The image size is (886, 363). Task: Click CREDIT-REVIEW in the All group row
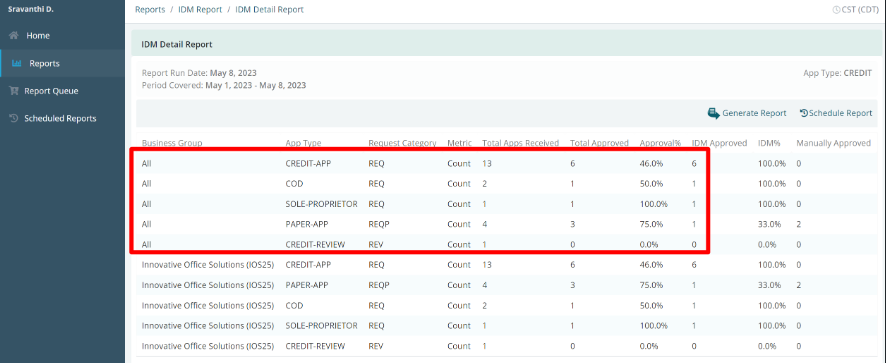coord(315,245)
